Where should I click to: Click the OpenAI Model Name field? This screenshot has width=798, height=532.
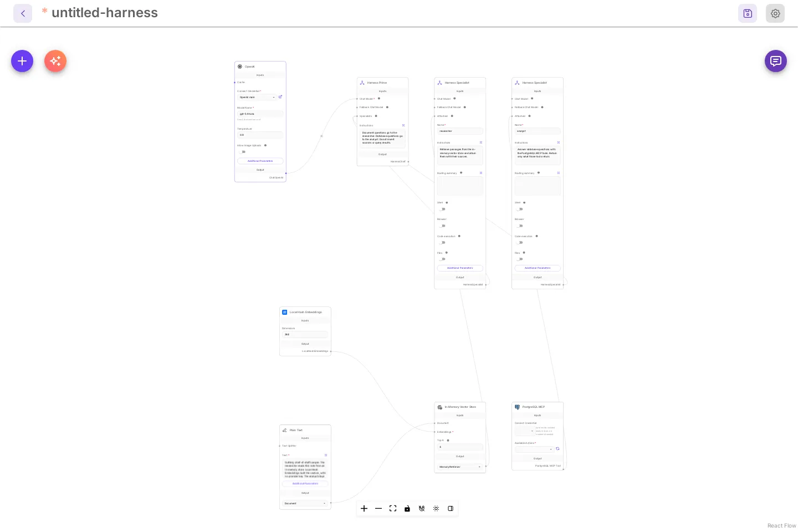pyautogui.click(x=260, y=114)
